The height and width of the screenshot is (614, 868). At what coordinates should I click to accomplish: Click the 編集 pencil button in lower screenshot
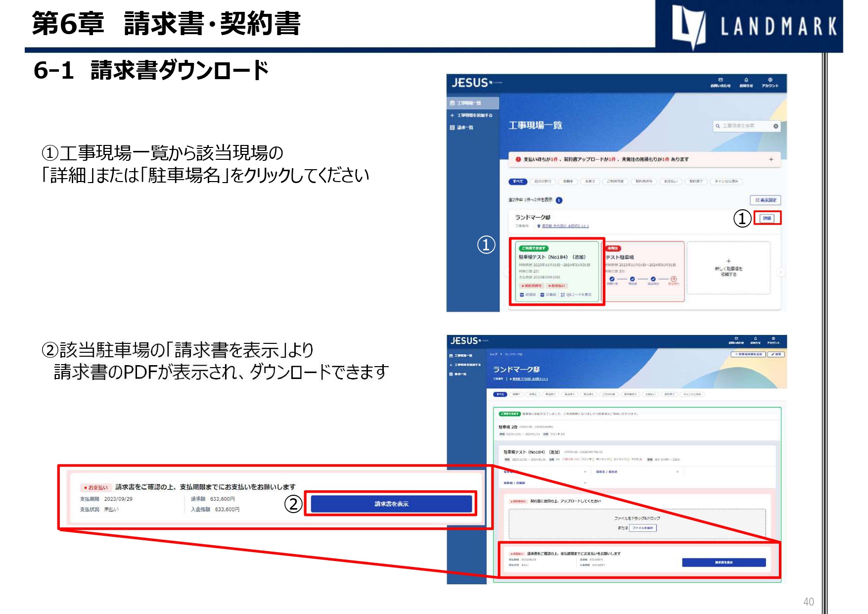coord(776,354)
